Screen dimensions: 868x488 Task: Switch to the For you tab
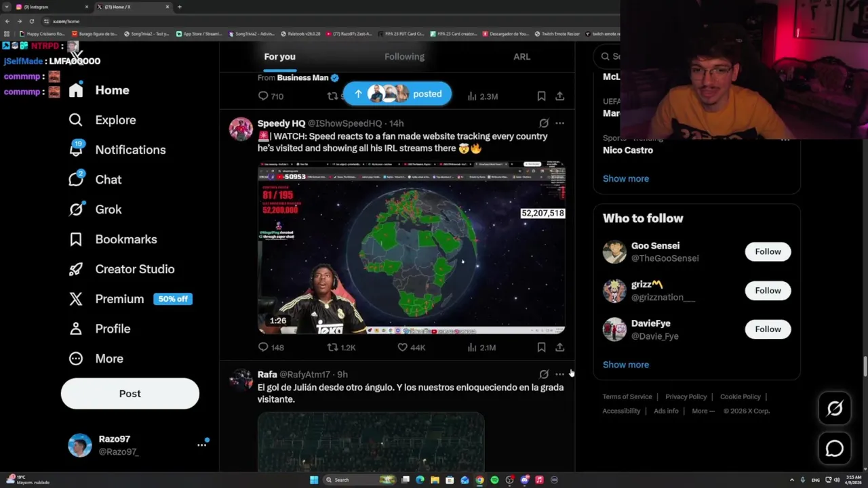[279, 57]
